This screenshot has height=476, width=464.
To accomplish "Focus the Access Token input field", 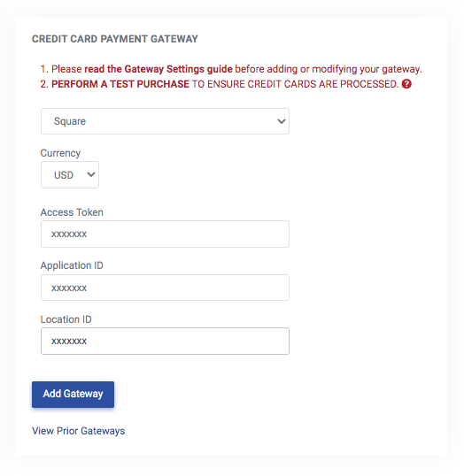I will pos(165,234).
